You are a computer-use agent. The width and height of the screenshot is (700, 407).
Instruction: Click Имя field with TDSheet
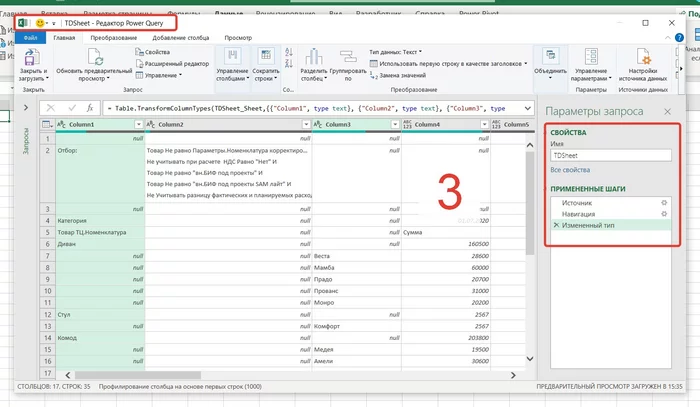pyautogui.click(x=611, y=155)
